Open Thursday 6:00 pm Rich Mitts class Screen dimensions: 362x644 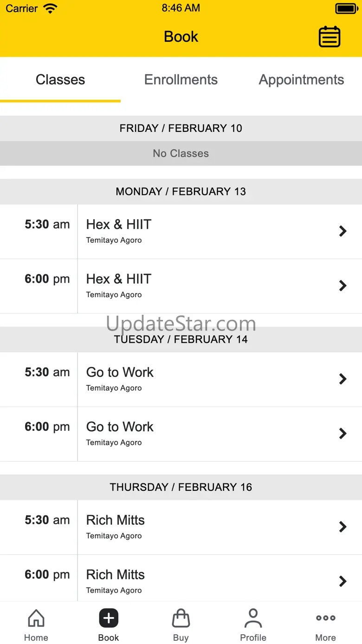pos(181,582)
